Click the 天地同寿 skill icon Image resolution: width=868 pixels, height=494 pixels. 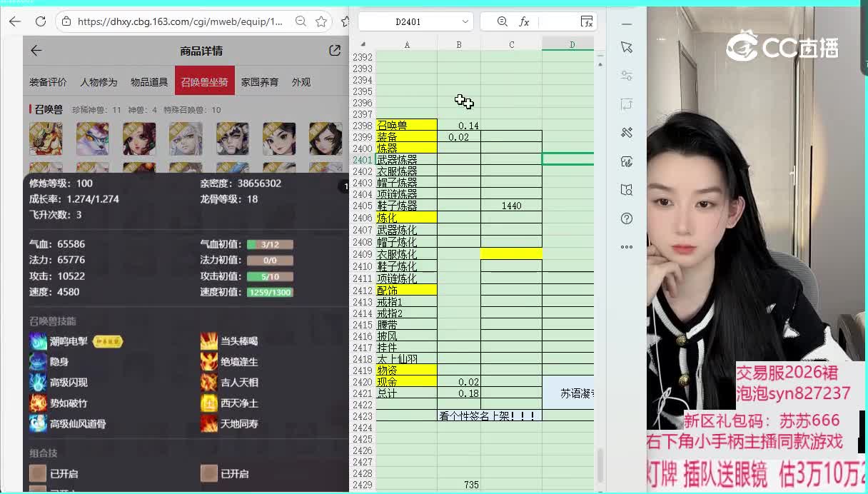point(208,424)
